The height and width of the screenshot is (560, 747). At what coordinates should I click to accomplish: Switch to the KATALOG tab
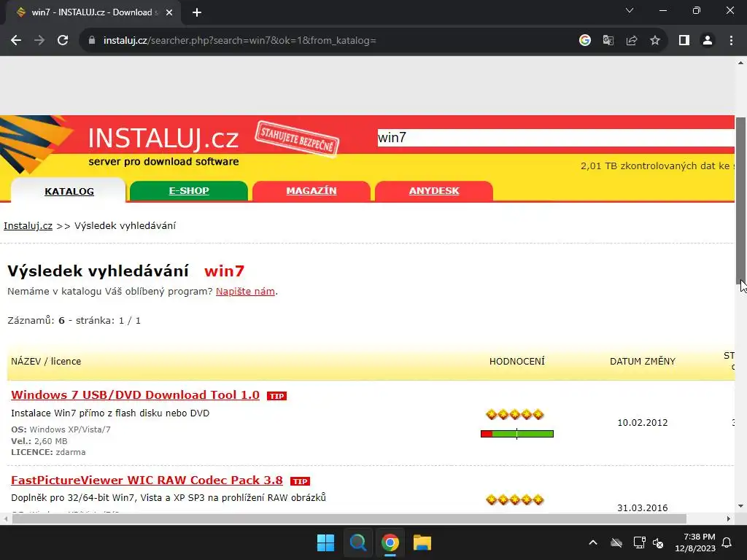(69, 191)
